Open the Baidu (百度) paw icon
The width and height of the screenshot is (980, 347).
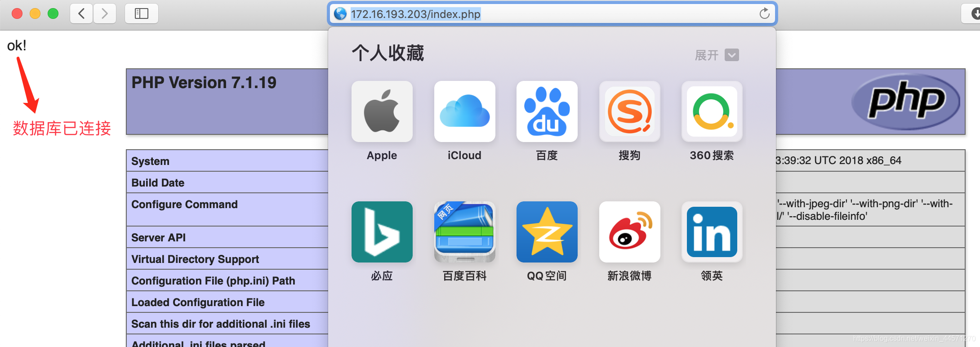(547, 111)
